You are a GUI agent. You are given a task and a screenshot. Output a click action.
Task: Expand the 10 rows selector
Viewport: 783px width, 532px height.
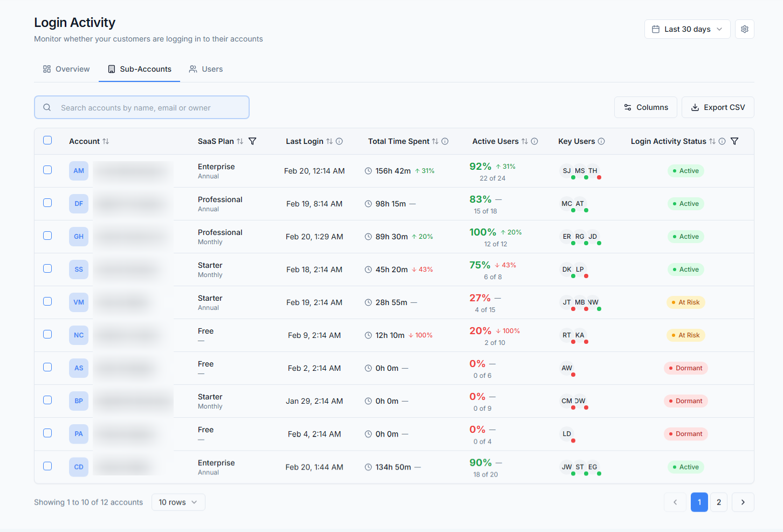click(x=178, y=502)
